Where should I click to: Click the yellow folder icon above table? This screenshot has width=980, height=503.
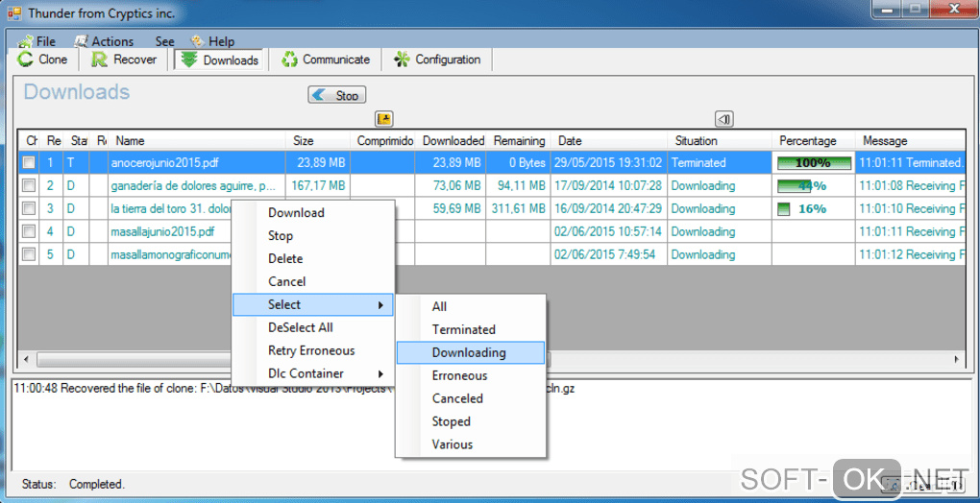[383, 119]
